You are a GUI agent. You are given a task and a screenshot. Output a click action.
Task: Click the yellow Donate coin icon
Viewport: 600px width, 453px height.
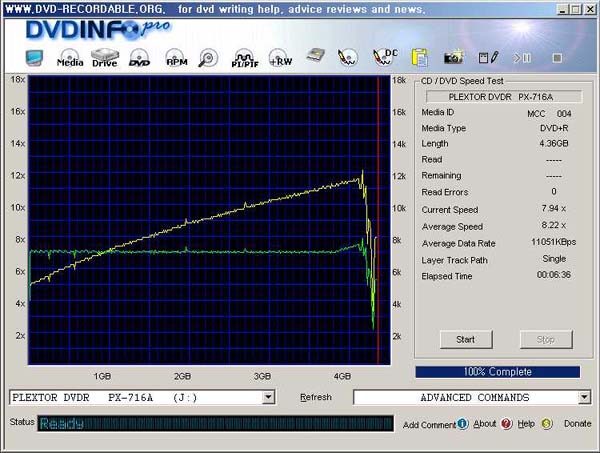tap(547, 424)
